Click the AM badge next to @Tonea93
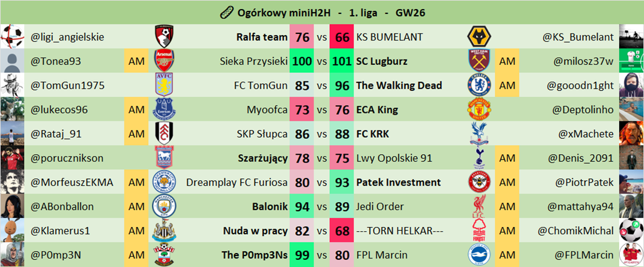Image resolution: width=644 pixels, height=267 pixels. (x=134, y=61)
